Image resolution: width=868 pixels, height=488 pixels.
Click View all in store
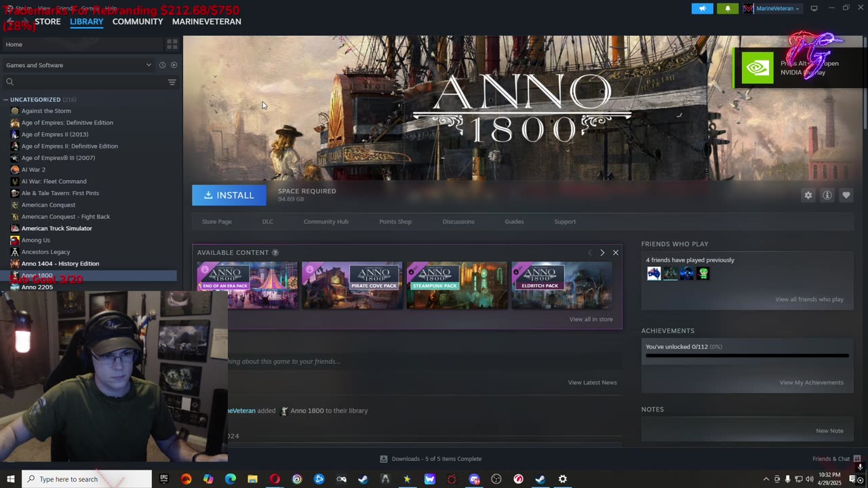click(591, 319)
